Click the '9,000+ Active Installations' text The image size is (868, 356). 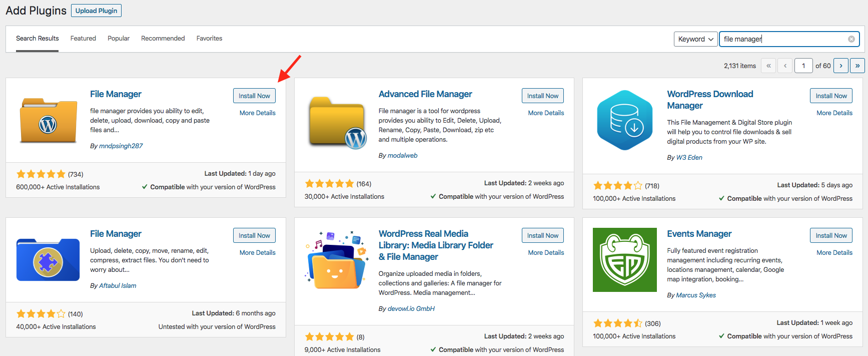343,349
